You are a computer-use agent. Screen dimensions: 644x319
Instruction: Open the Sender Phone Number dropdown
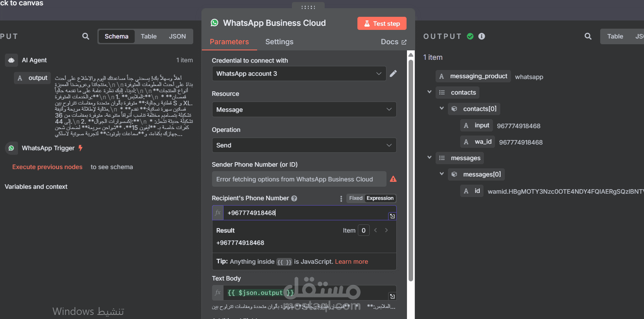[x=299, y=179]
